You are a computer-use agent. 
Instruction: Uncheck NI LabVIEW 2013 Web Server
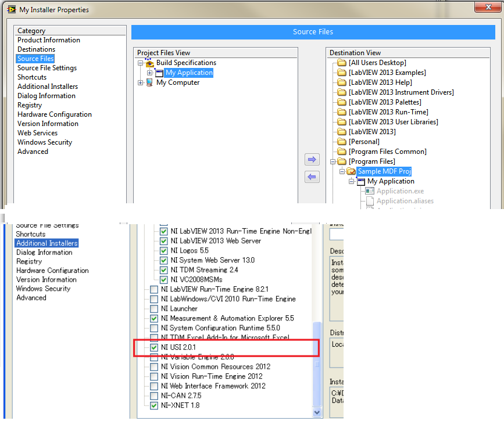click(163, 241)
